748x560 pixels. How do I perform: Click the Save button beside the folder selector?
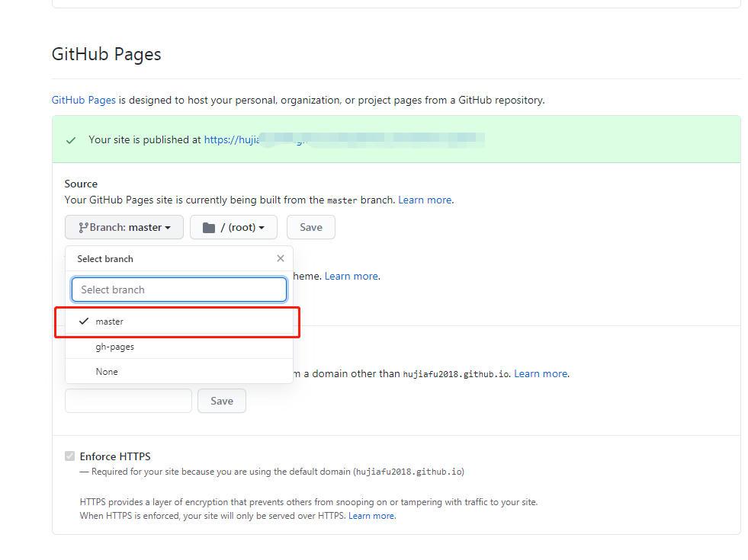pos(311,227)
